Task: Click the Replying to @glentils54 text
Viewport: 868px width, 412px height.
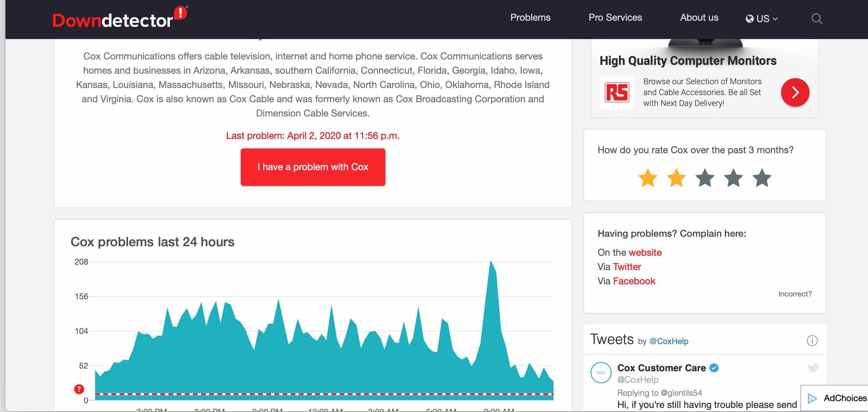Action: pos(659,393)
